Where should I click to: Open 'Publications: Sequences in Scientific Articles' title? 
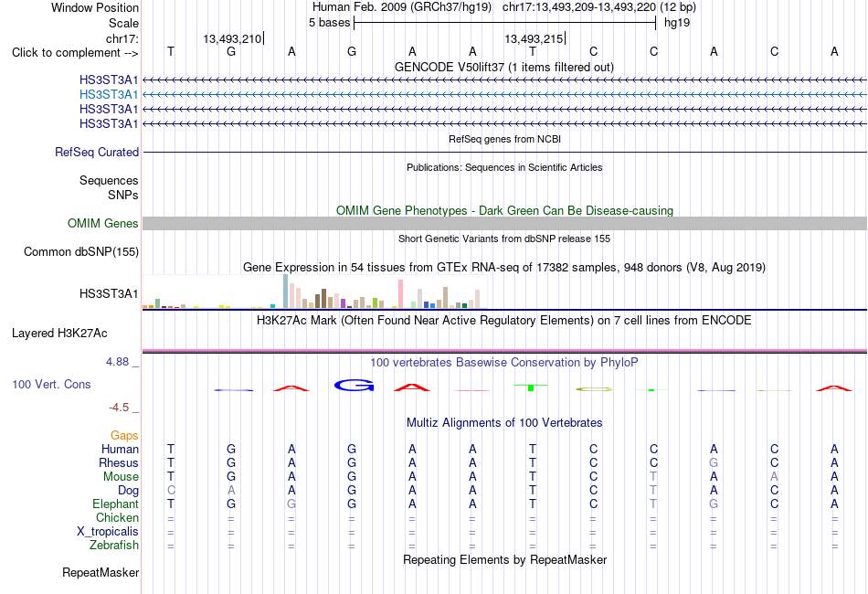click(x=504, y=167)
